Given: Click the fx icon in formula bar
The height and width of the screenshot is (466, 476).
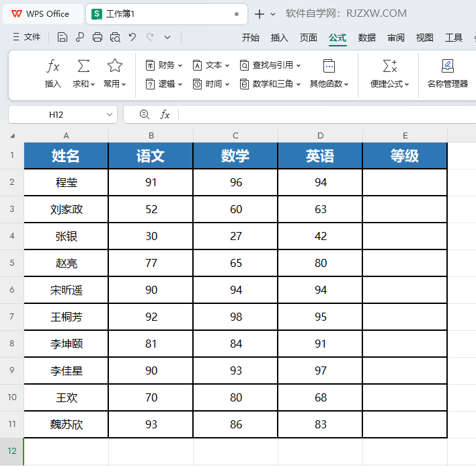Looking at the screenshot, I should click(x=165, y=114).
